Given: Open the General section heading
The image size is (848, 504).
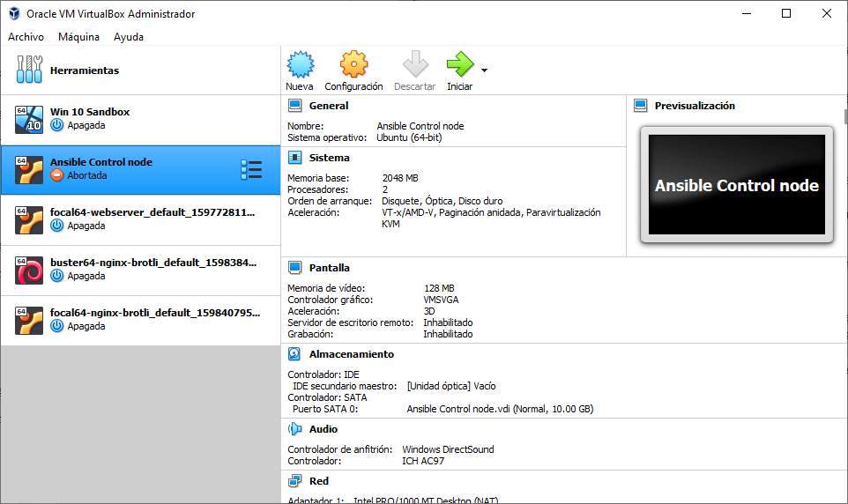Looking at the screenshot, I should click(x=329, y=106).
